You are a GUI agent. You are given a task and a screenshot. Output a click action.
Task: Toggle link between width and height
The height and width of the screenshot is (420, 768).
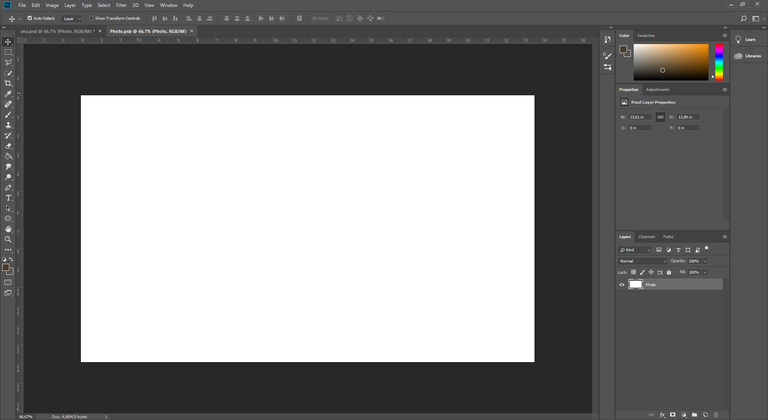(x=660, y=117)
